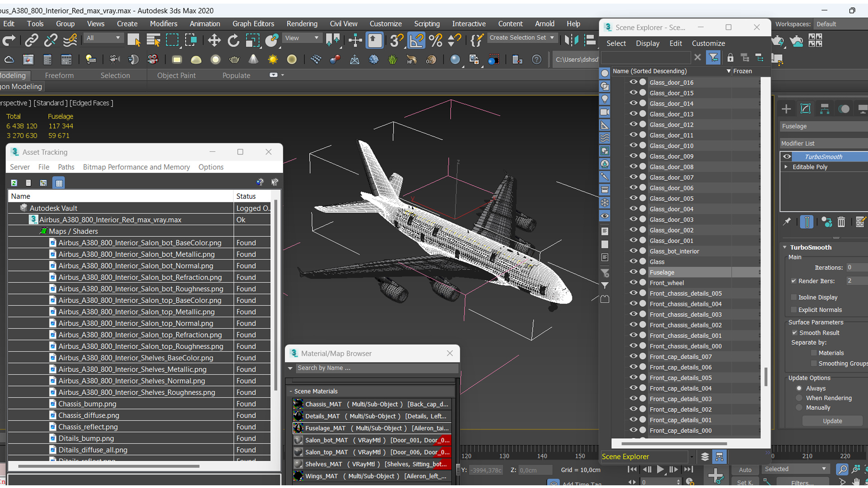The image size is (868, 488).
Task: Open Material/Map Browser options arrow
Action: pyautogui.click(x=290, y=368)
